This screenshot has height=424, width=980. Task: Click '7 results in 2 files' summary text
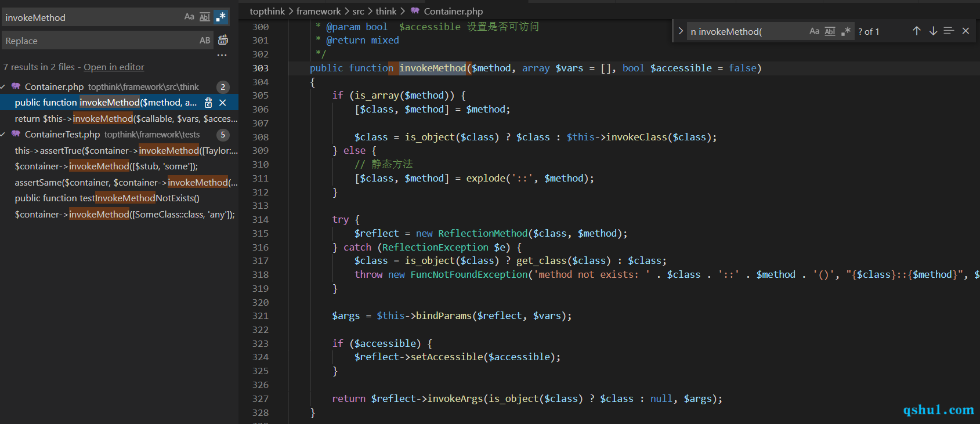39,67
